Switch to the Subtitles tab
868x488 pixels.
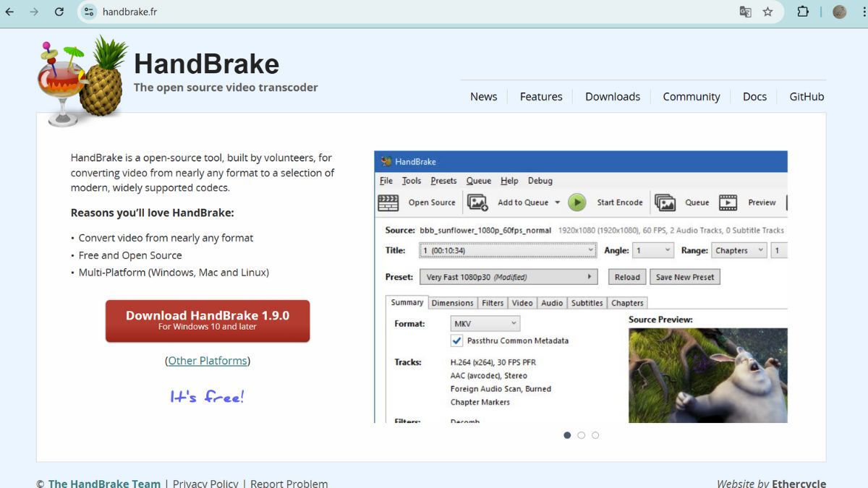pos(587,303)
